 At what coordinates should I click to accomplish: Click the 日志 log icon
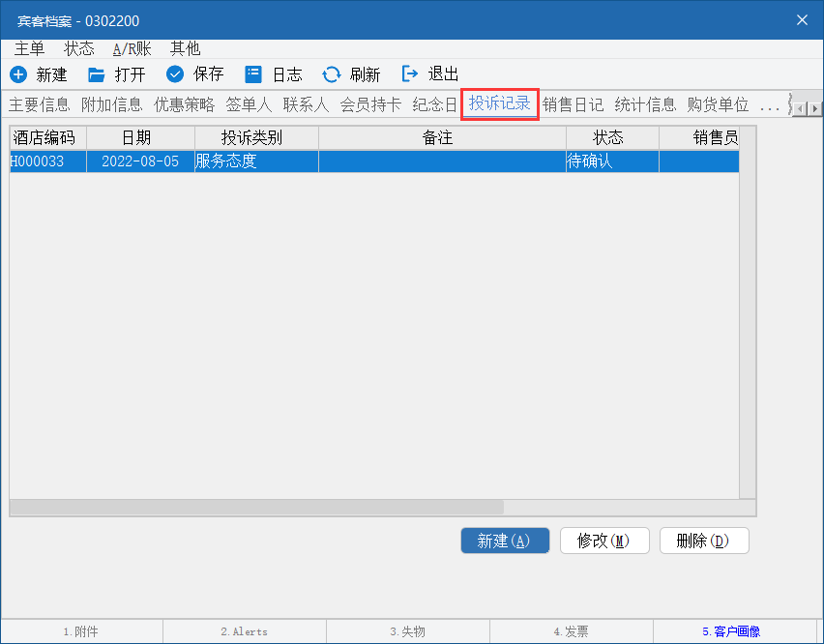[x=253, y=74]
